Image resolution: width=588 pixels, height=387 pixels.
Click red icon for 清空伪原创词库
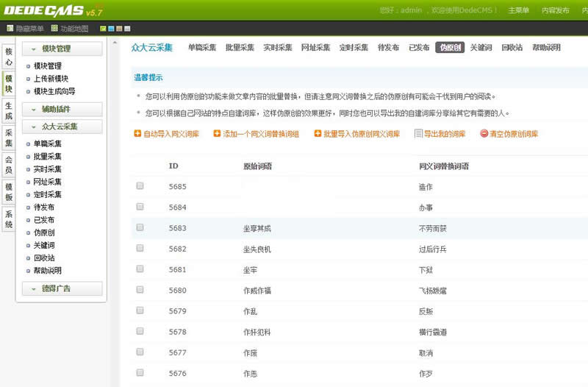coord(484,134)
